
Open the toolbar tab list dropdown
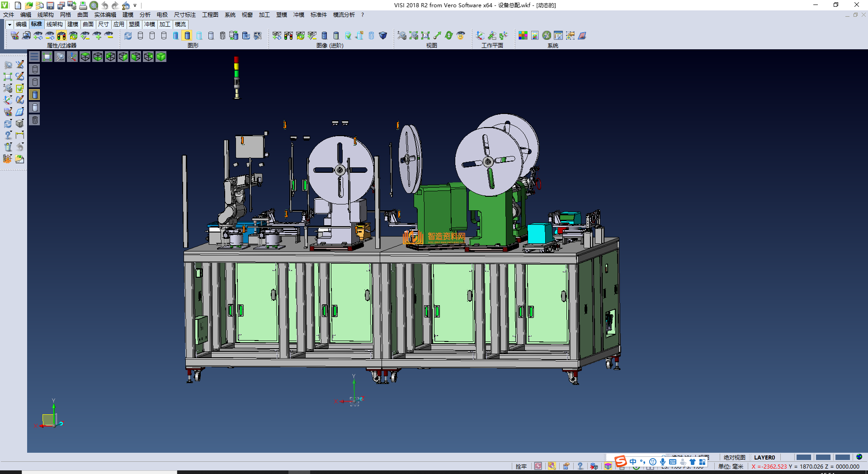click(x=9, y=24)
